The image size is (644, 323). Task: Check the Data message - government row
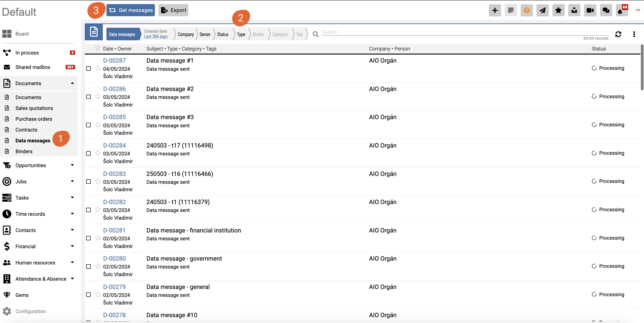88,266
